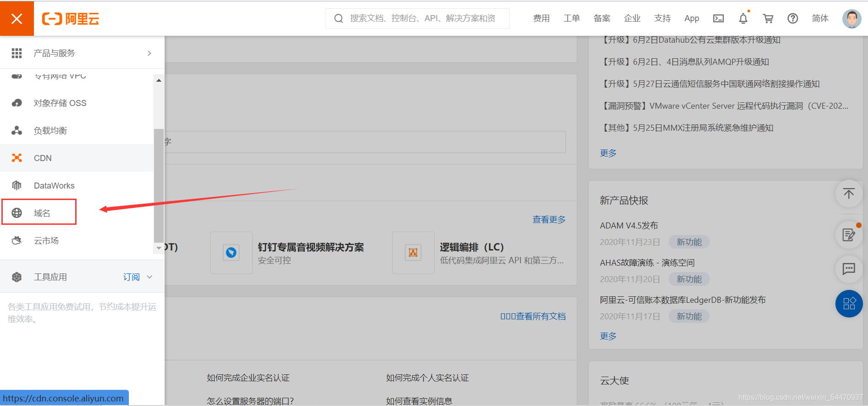Open 如何查看实例信息 link
The image size is (868, 406).
point(419,401)
